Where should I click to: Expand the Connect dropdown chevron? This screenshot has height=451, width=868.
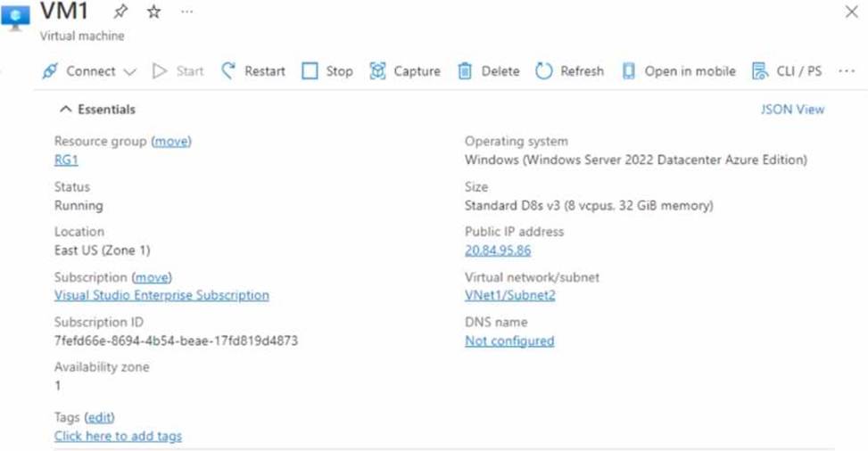[129, 71]
